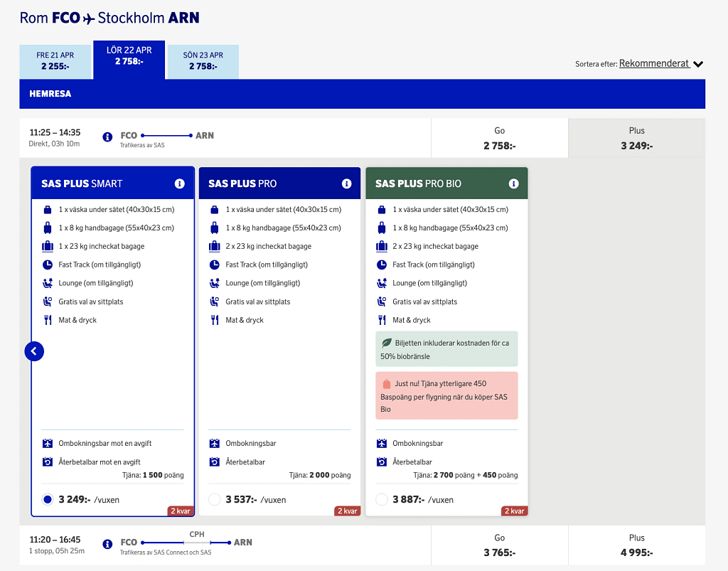Click the Fast Track clock icon in PRO column
Image resolution: width=728 pixels, height=571 pixels.
[x=215, y=264]
